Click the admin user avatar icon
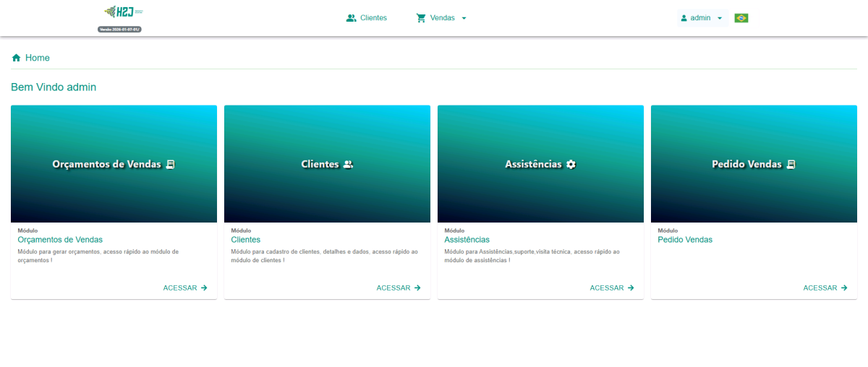 (x=684, y=18)
